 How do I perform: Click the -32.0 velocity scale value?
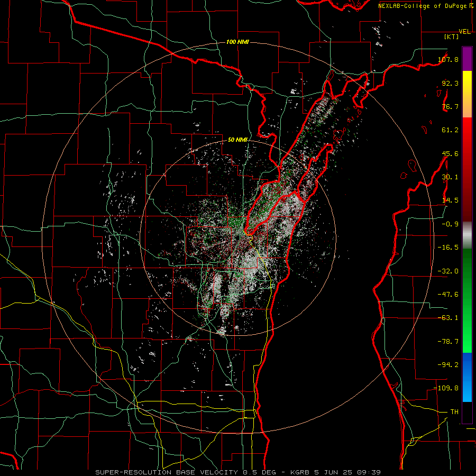coord(448,271)
